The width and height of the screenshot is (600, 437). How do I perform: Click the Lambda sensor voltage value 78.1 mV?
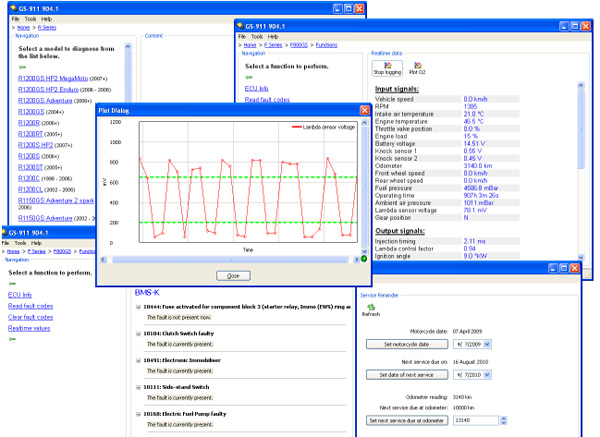click(x=475, y=210)
